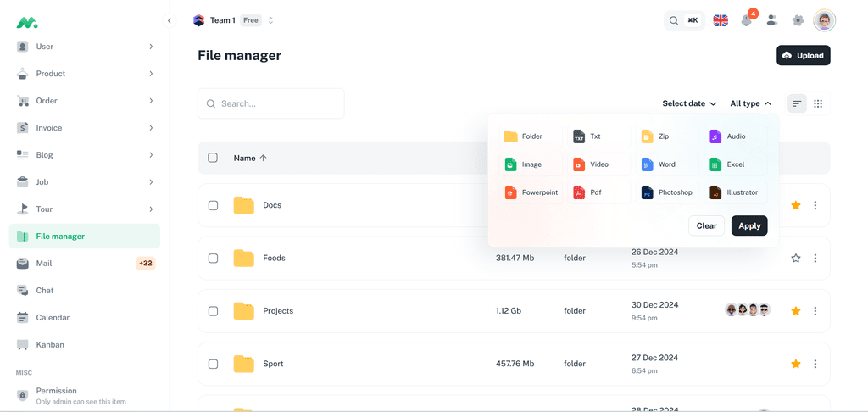The height and width of the screenshot is (412, 868).
Task: Click the shared users avatars on Projects row
Action: [748, 310]
